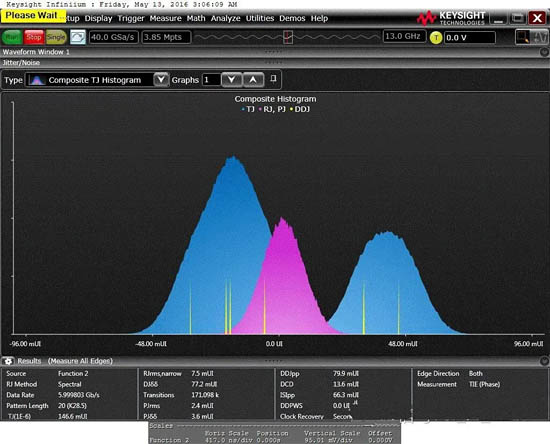Click the yellow Single acquisition button
The width and height of the screenshot is (550, 444).
pyautogui.click(x=56, y=37)
